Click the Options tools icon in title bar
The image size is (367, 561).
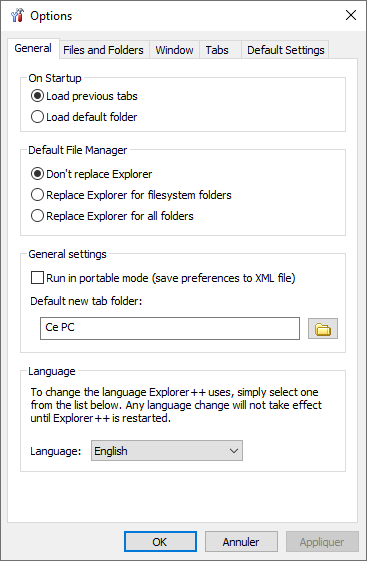(x=17, y=15)
